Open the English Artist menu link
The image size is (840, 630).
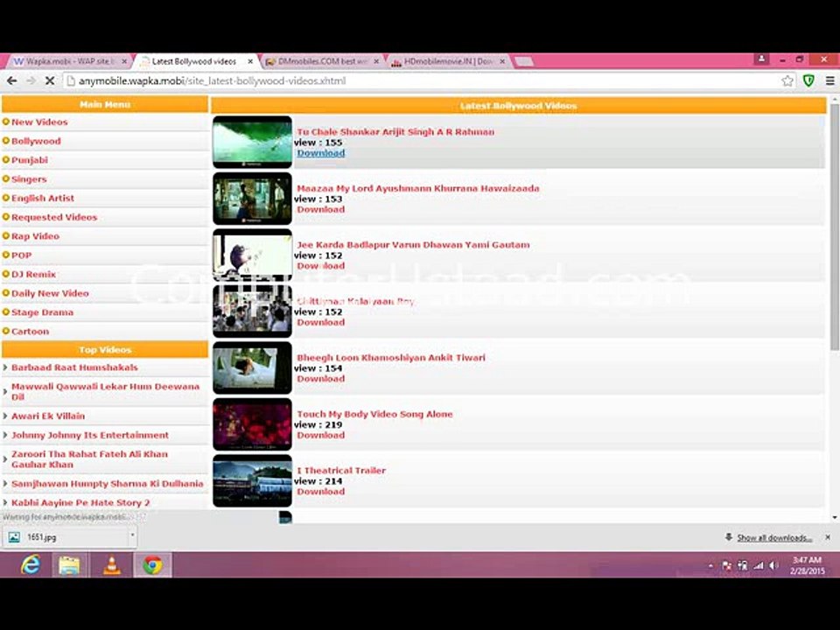43,199
